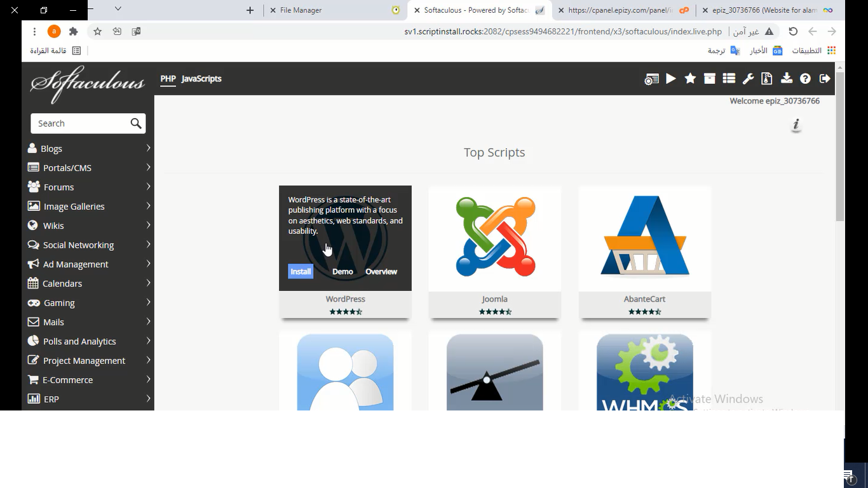Screen dimensions: 868x488
Task: Click the logout arrow icon
Action: pyautogui.click(x=825, y=79)
